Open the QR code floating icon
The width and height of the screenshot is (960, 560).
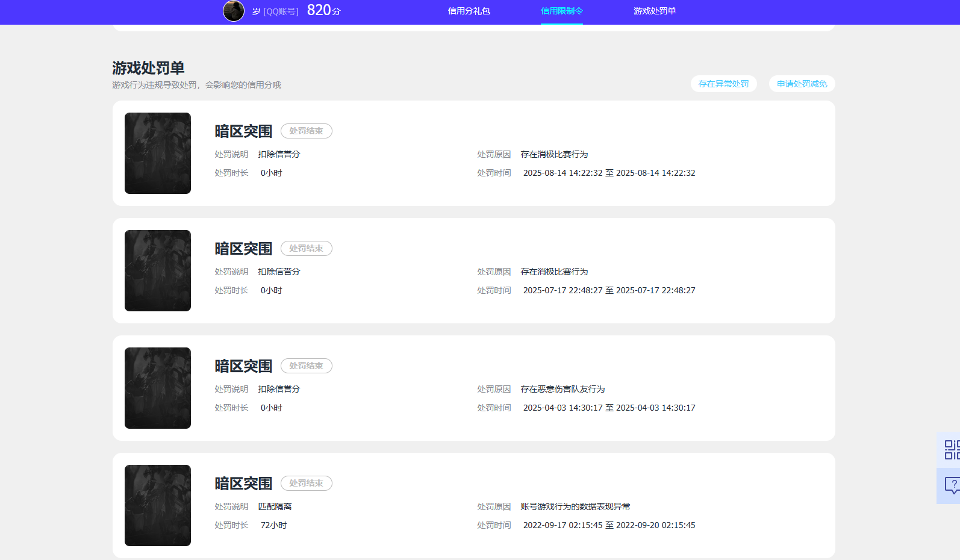(951, 449)
